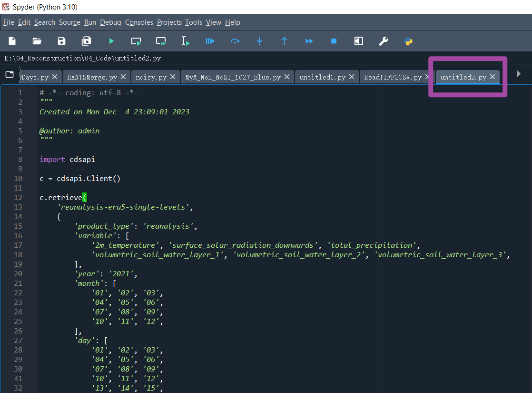Click 'surface_solar_radiation_downwards' variable string
Image resolution: width=532 pixels, height=393 pixels.
(x=243, y=245)
